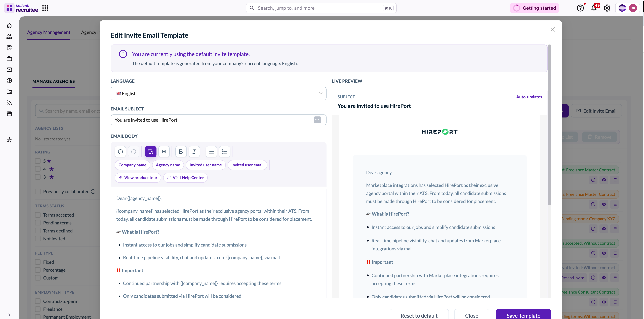Insert View product tour link

click(x=138, y=178)
